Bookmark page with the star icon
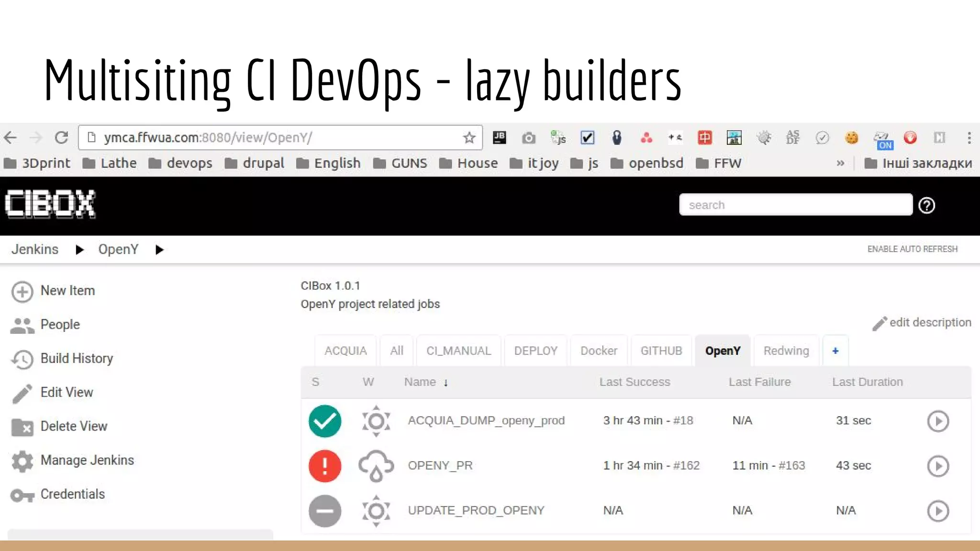 coord(469,138)
